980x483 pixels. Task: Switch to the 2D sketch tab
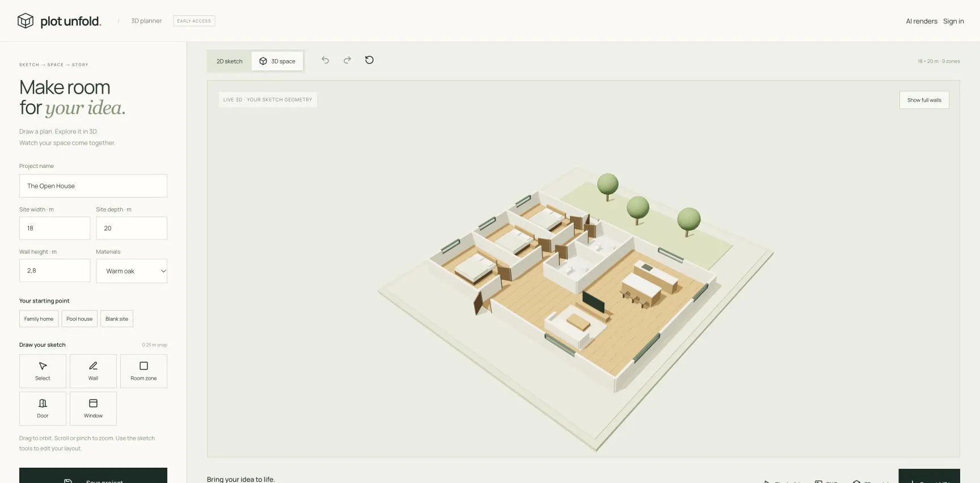point(229,61)
